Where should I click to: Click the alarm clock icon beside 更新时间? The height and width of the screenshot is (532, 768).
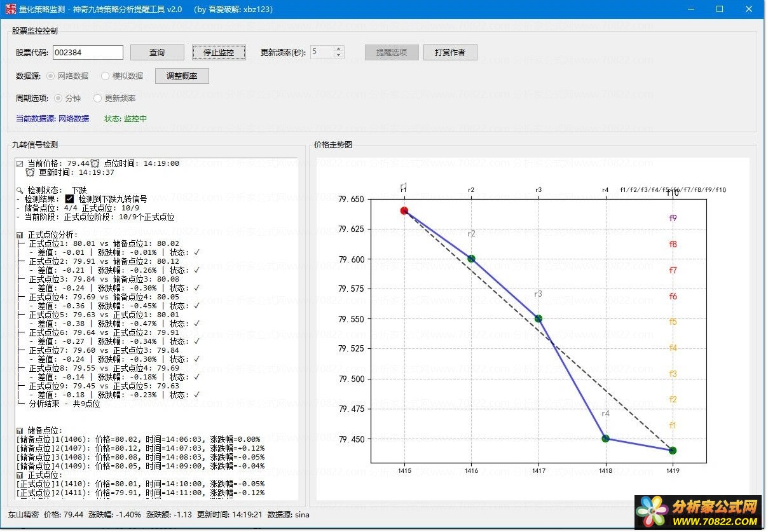(30, 172)
